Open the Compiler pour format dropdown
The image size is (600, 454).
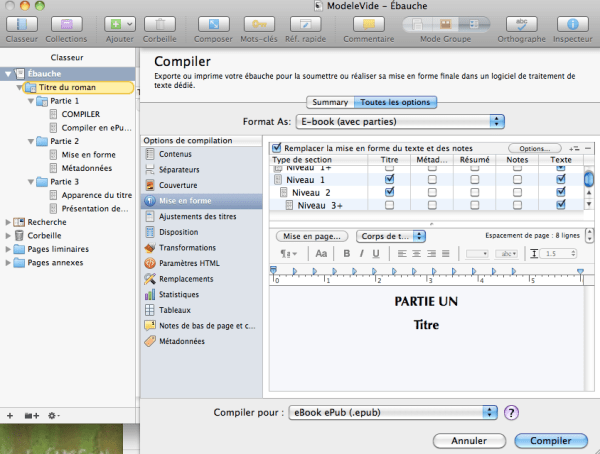coord(392,412)
